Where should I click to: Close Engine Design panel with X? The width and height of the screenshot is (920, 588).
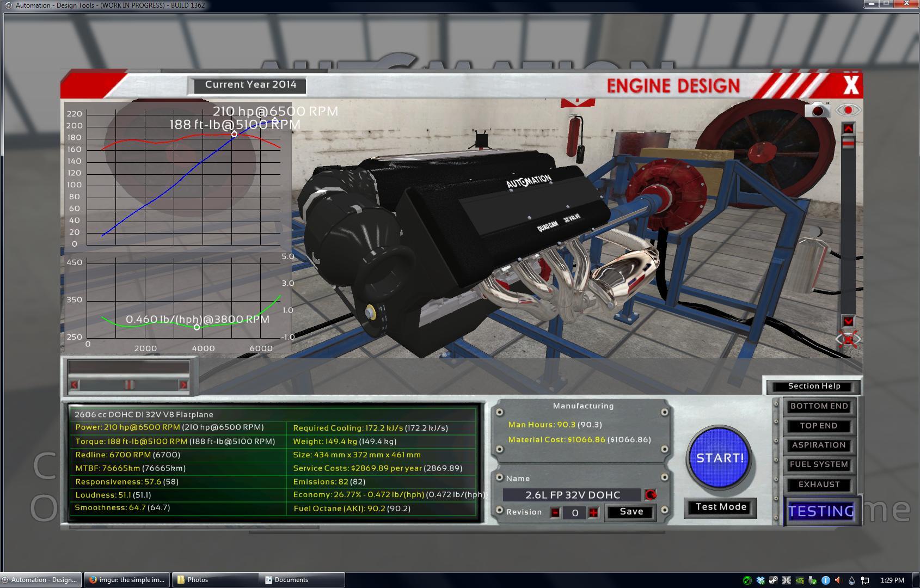click(851, 85)
